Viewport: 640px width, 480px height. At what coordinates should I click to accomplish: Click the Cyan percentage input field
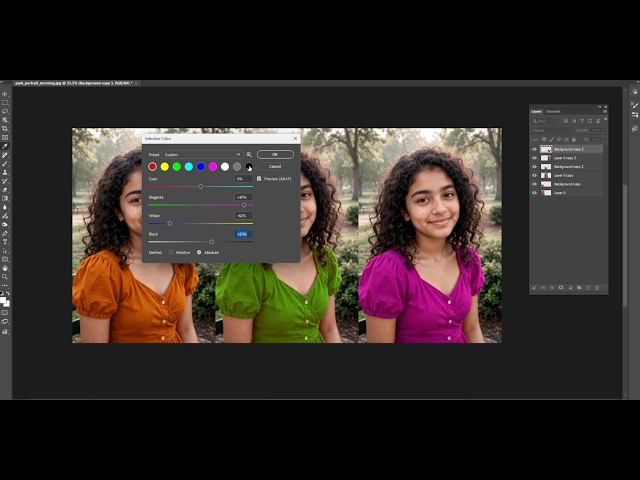[243, 179]
